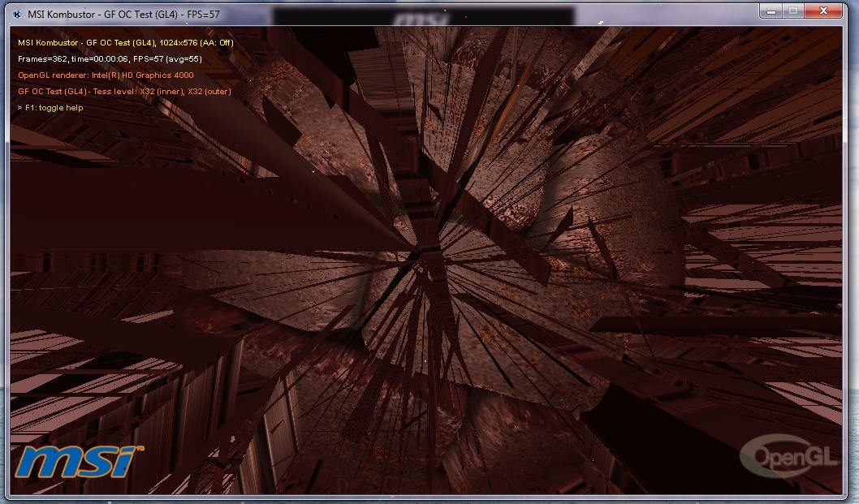The width and height of the screenshot is (859, 504).
Task: Click the Kombustor app icon in title bar
Action: point(18,14)
